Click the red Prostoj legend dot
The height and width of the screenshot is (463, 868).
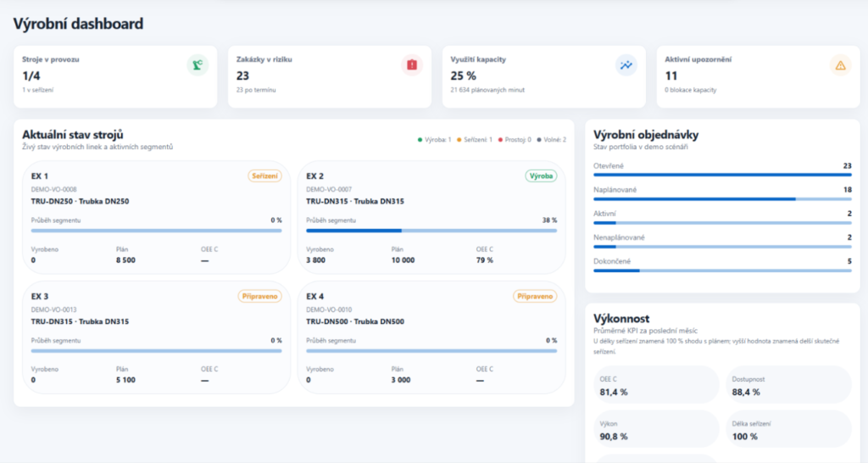(500, 140)
